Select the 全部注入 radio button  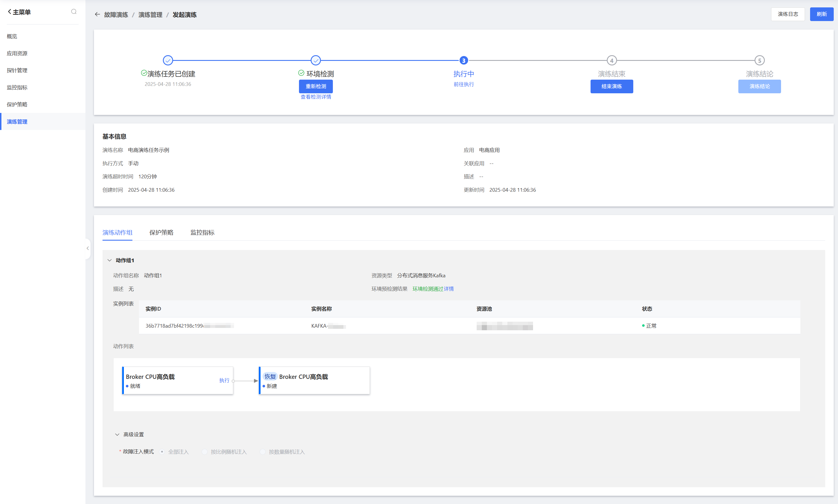pos(162,452)
